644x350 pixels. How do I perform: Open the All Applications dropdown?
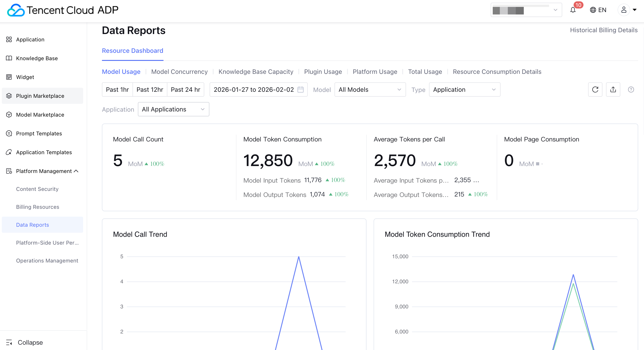(x=173, y=109)
